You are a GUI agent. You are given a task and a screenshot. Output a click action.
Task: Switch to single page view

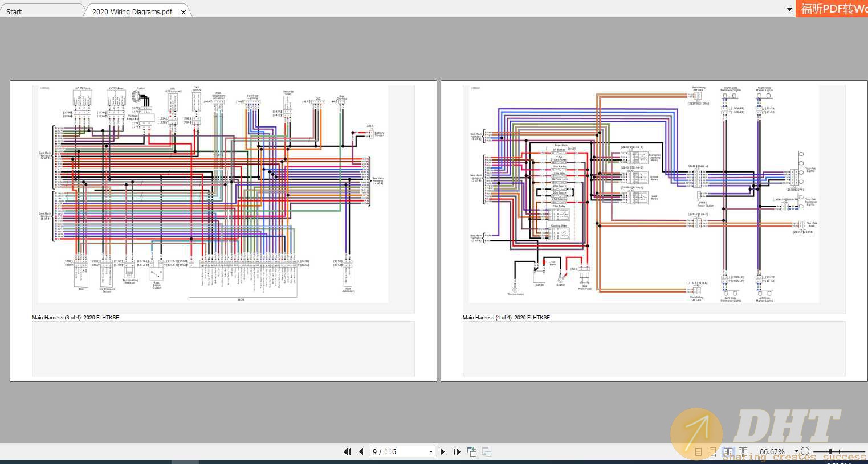[x=698, y=452]
